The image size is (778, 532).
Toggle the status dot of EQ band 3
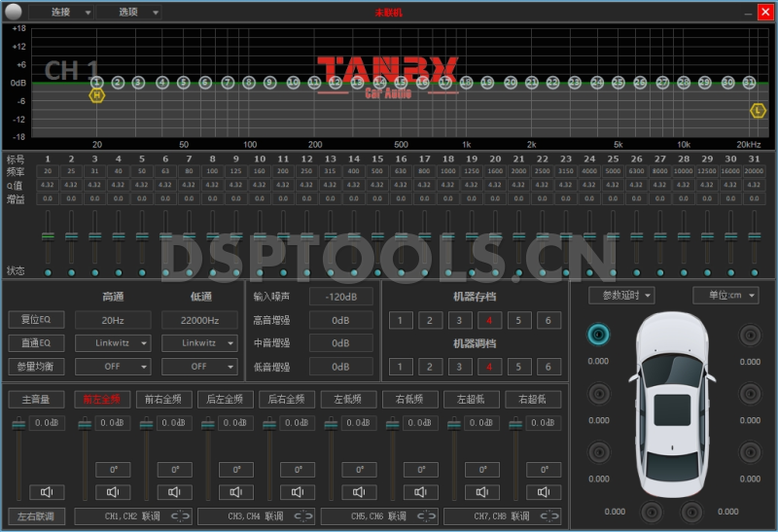[94, 272]
